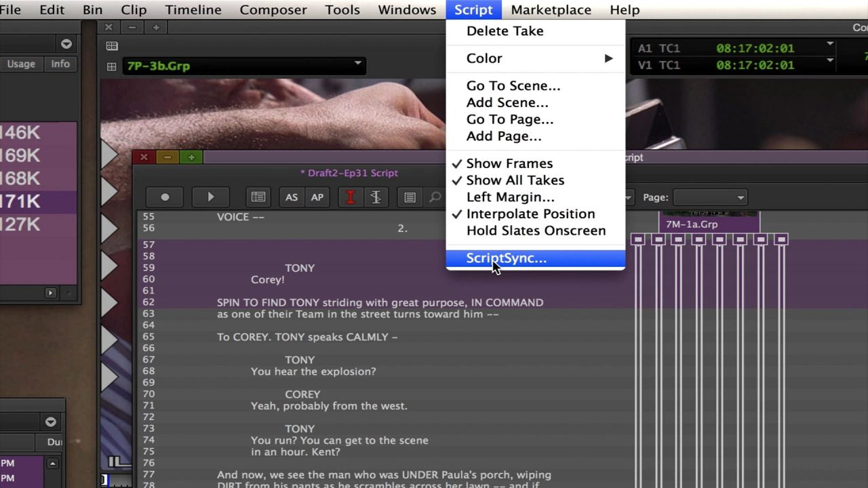Choose Go To Scene in the menu
This screenshot has width=868, height=488.
click(513, 85)
